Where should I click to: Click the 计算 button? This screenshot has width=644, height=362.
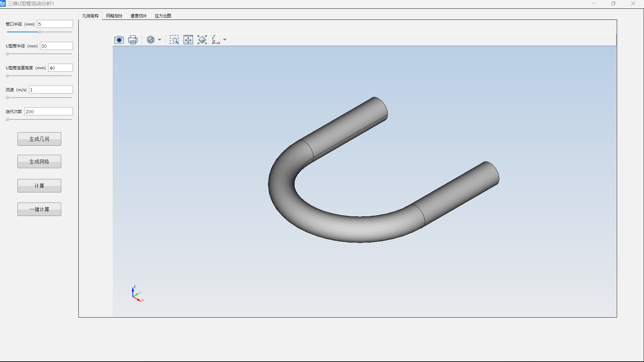pos(39,186)
